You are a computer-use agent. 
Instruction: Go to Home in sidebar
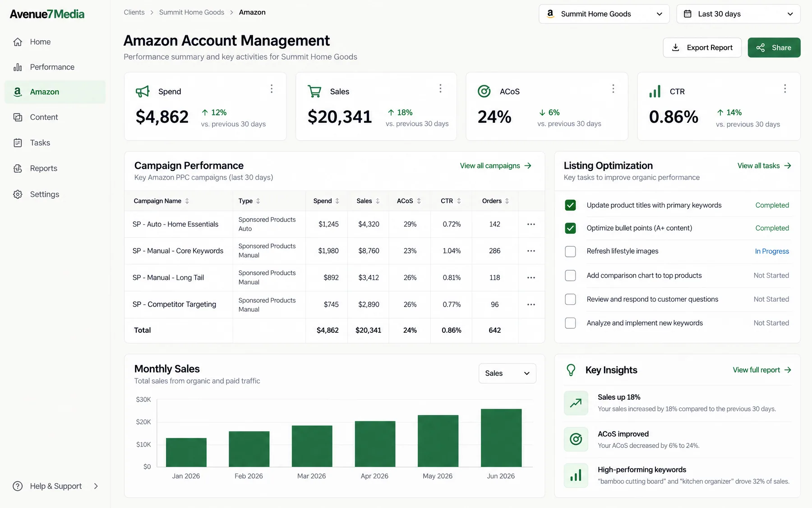(55, 42)
